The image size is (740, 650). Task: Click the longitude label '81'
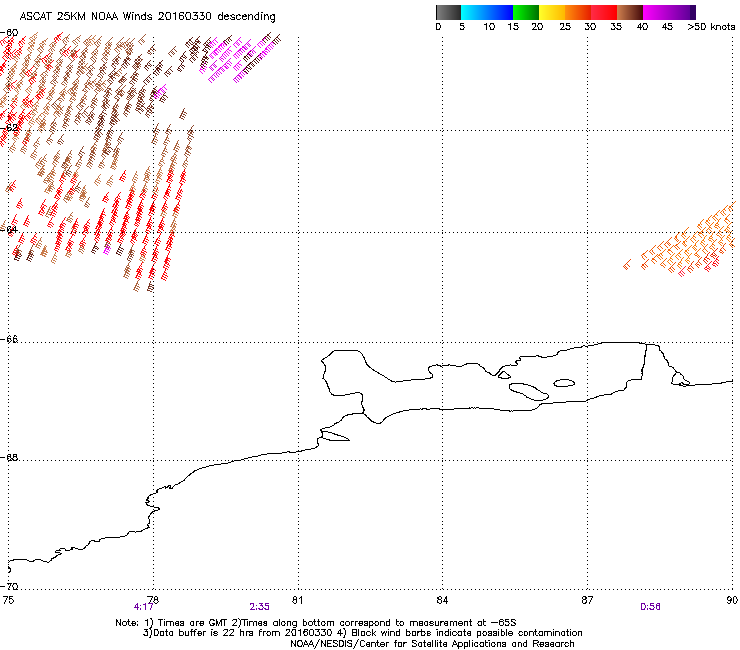pos(298,600)
